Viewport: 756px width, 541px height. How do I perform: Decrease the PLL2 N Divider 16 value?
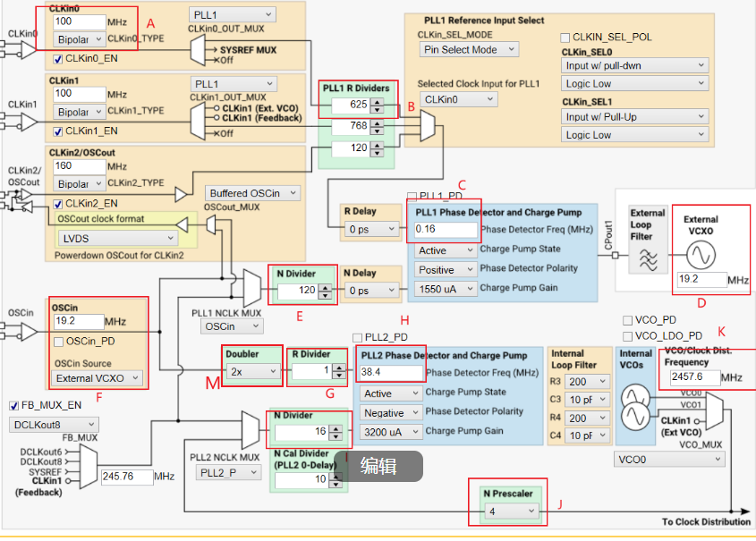pyautogui.click(x=336, y=436)
